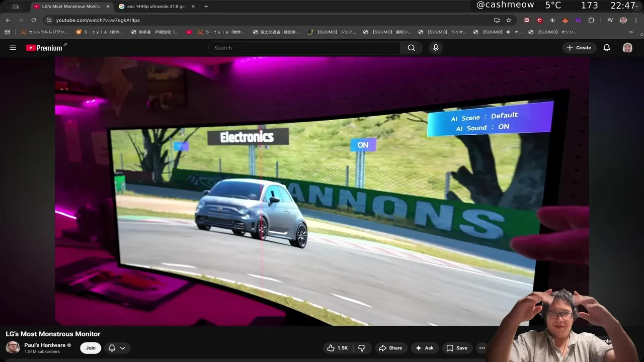
Task: Open the Extensions puzzle icon
Action: point(591,20)
